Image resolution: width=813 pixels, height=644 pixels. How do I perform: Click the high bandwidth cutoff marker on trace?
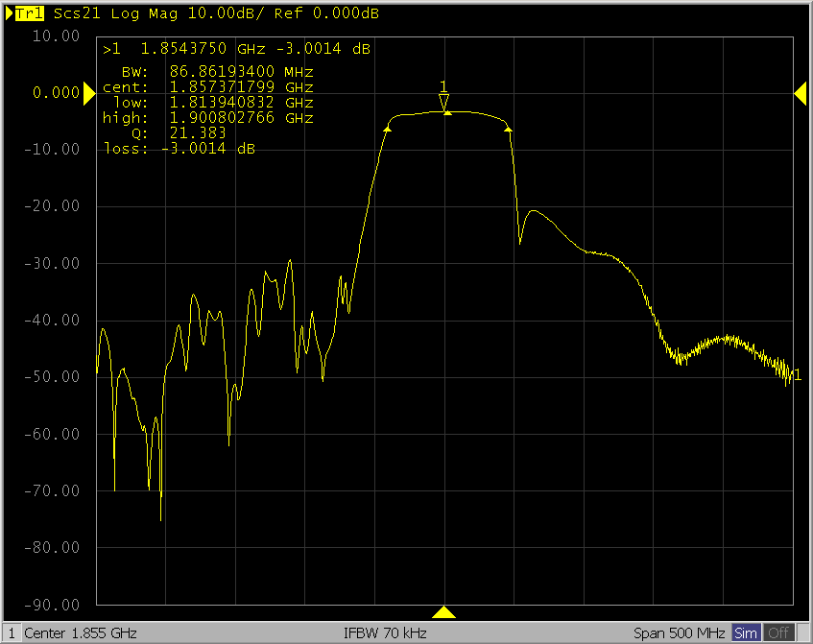click(x=508, y=127)
